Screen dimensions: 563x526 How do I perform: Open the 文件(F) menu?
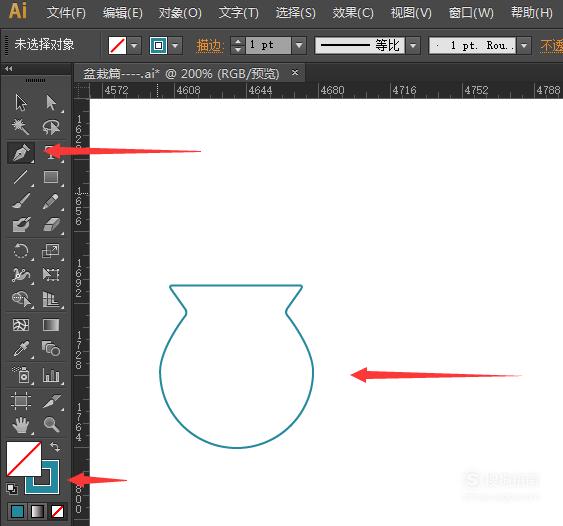click(x=66, y=13)
